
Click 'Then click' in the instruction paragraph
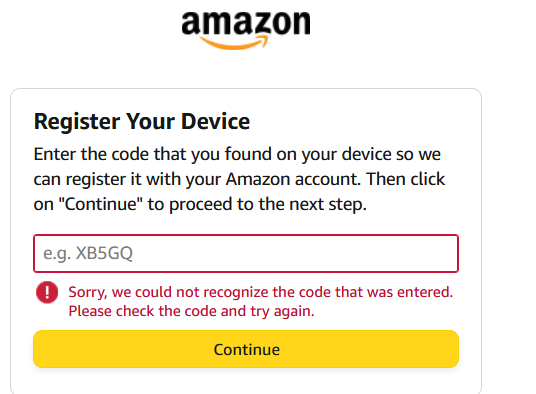pos(405,179)
